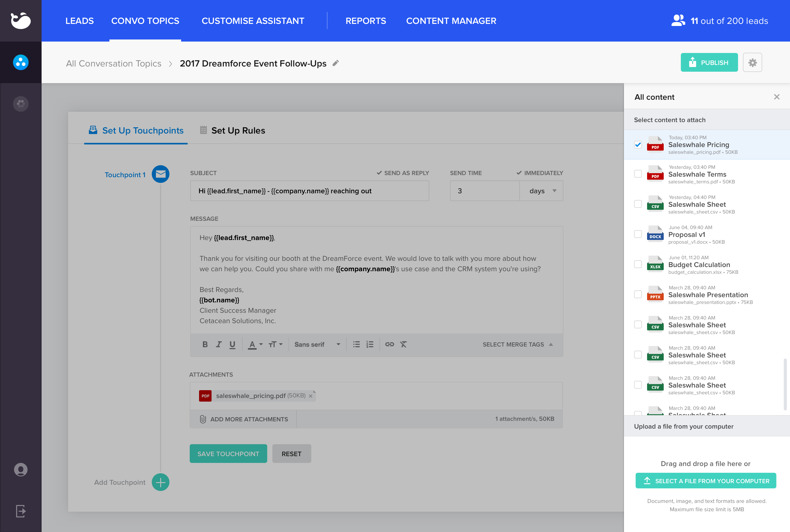Check the Saleswhale Sheet under Saleswhale Presentation
This screenshot has width=790, height=532.
(638, 325)
